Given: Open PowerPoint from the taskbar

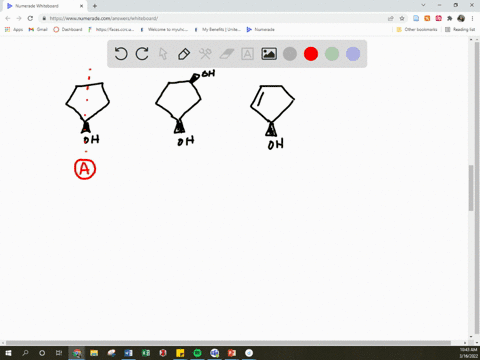Looking at the screenshot, I should pyautogui.click(x=232, y=353).
